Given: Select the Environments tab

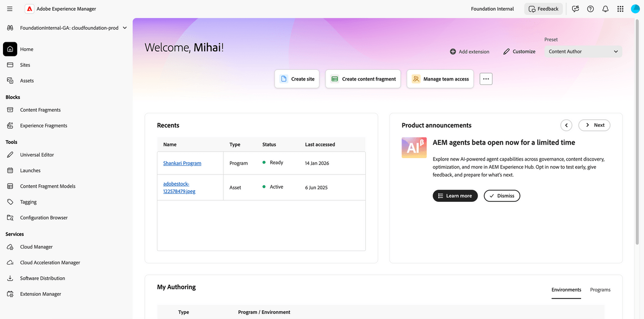Looking at the screenshot, I should pos(566,290).
